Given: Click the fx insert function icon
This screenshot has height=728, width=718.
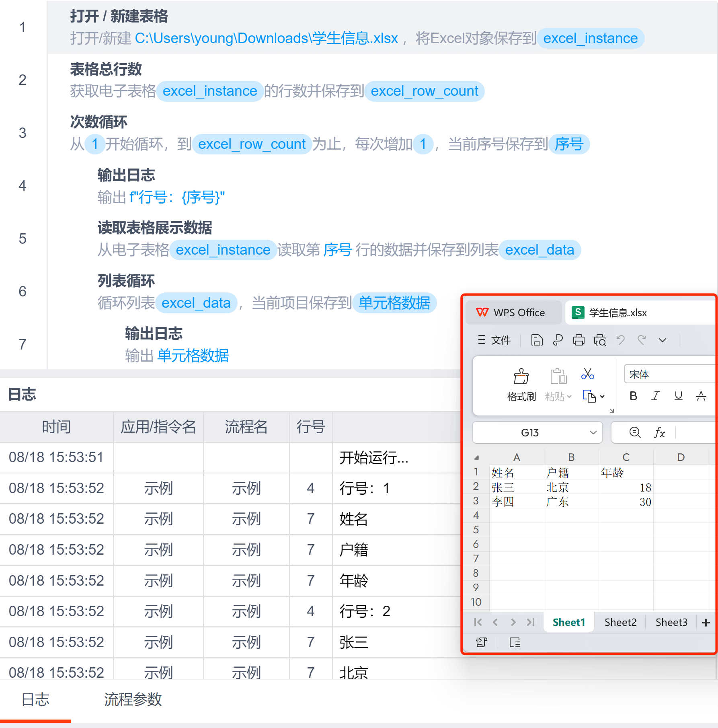Looking at the screenshot, I should 659,433.
